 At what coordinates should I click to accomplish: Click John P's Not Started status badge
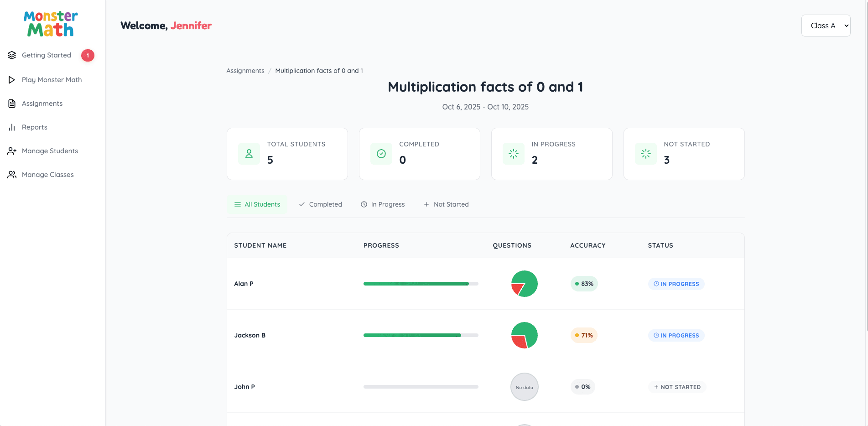[x=677, y=387]
